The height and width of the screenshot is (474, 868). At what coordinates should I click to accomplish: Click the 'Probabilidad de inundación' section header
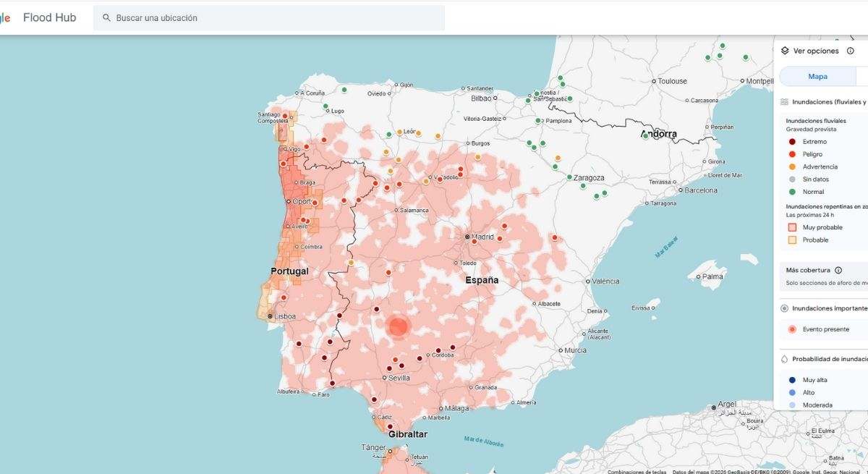[x=830, y=359]
